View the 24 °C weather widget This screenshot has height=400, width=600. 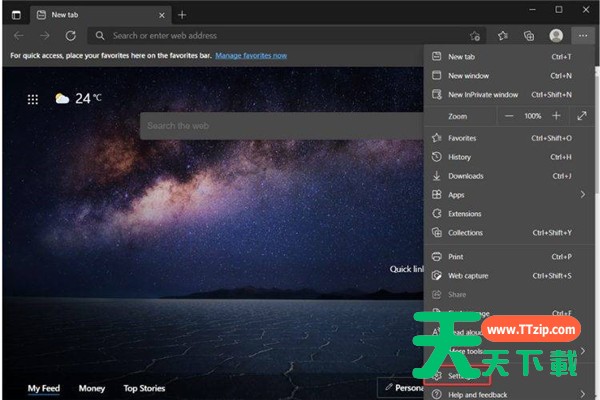(x=78, y=98)
